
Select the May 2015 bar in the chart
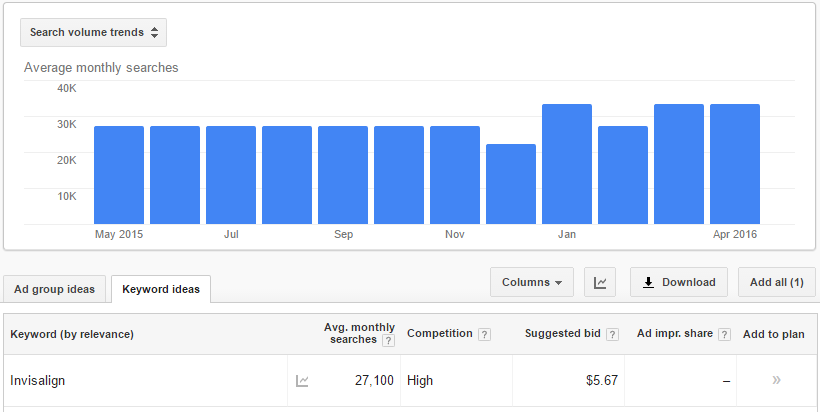pyautogui.click(x=119, y=175)
